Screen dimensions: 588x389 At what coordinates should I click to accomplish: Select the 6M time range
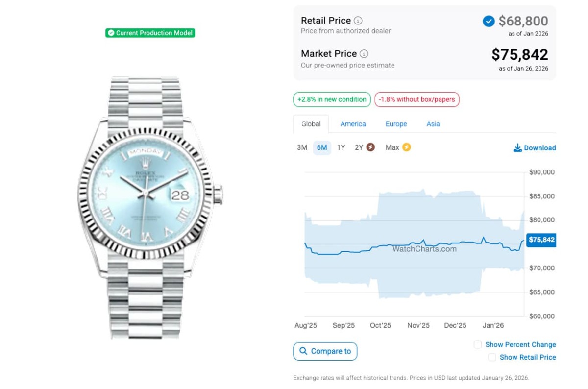322,147
